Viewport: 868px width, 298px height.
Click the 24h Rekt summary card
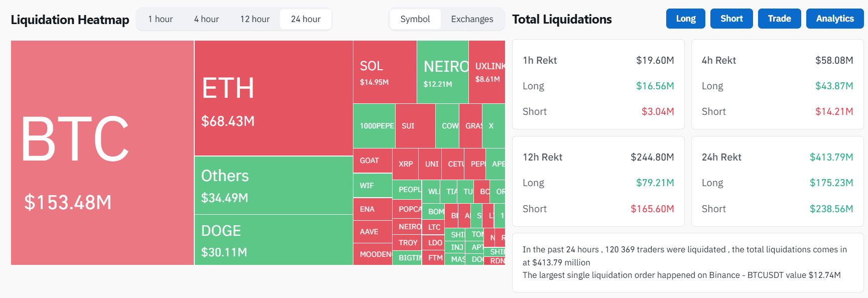point(777,182)
